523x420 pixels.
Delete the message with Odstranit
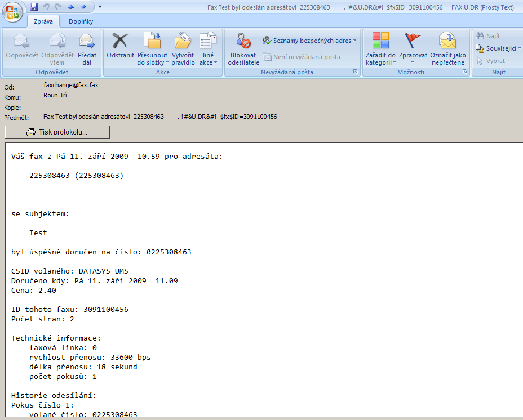point(120,46)
